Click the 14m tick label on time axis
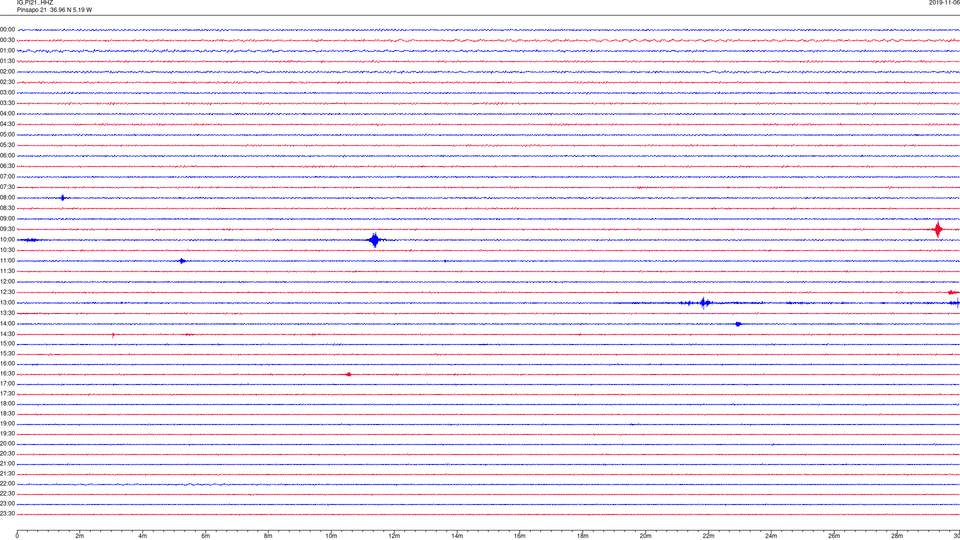Image resolution: width=960 pixels, height=540 pixels. [457, 536]
